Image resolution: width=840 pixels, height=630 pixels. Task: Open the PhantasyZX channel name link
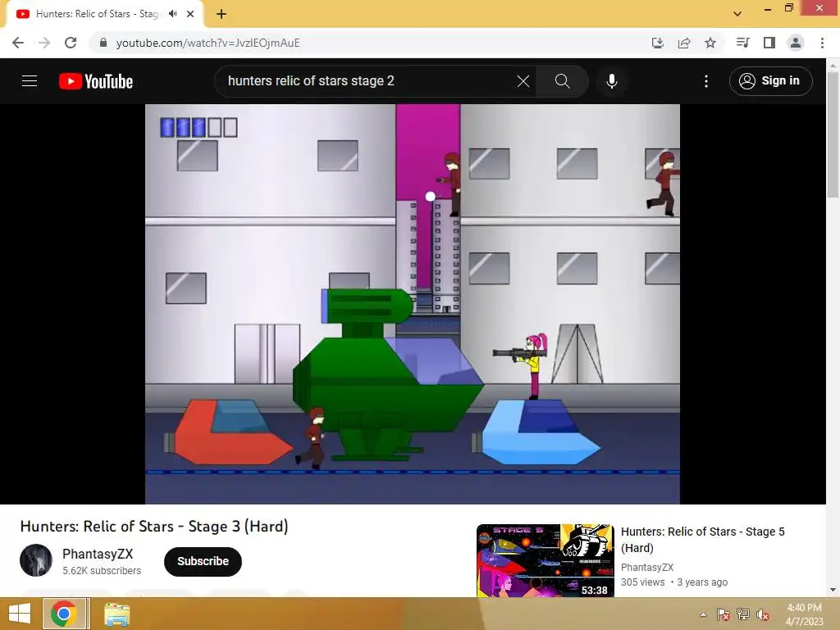tap(98, 554)
